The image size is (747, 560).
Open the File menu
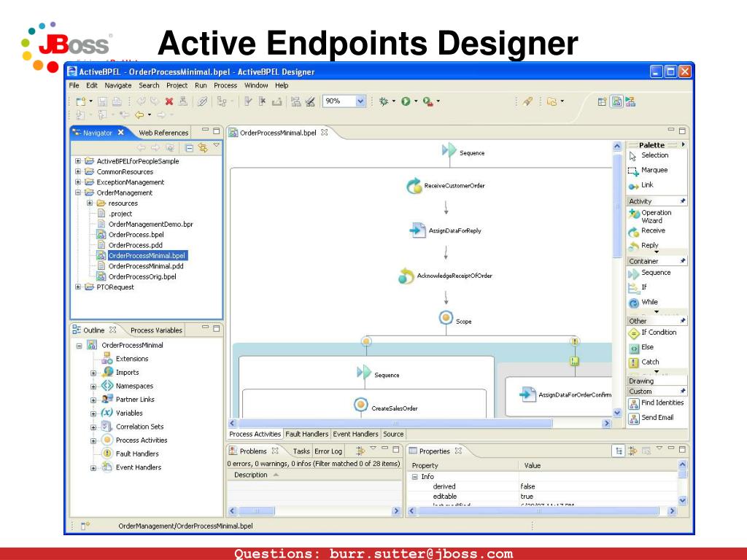[74, 86]
